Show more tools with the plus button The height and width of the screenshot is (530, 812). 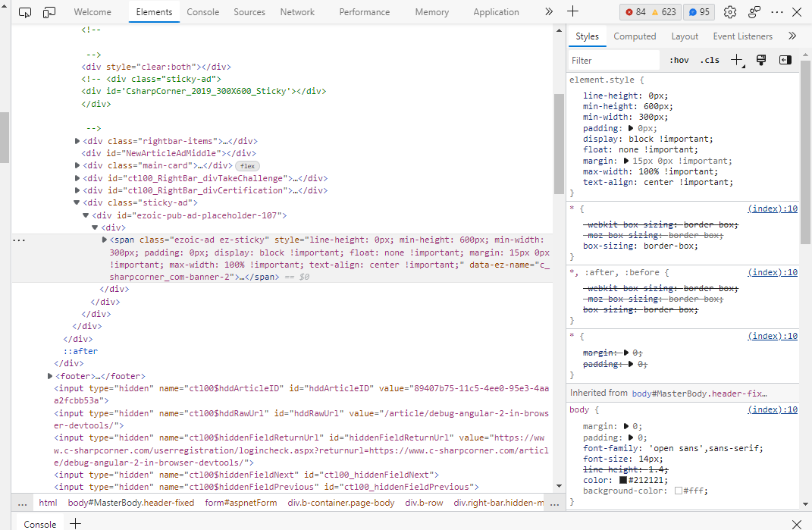click(572, 12)
